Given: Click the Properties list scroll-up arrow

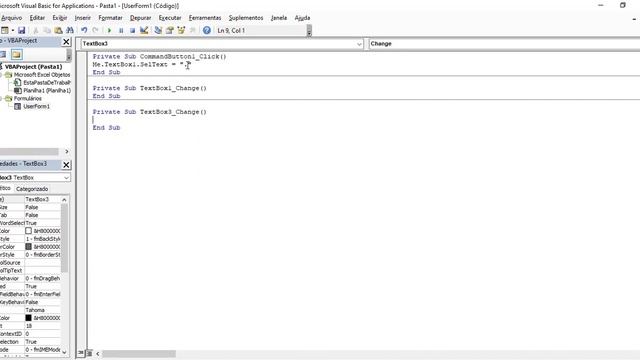Looking at the screenshot, I should tap(64, 200).
